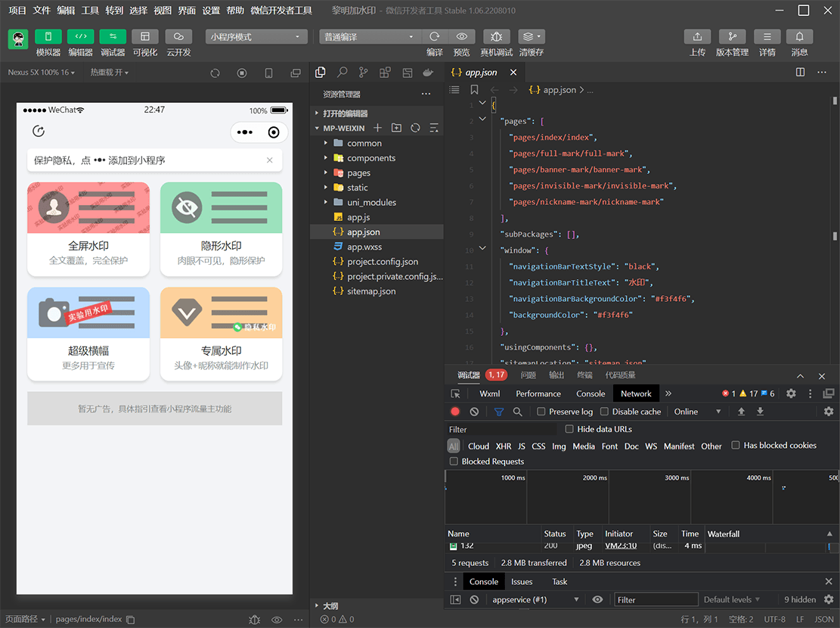The image size is (840, 628).
Task: Open the clear cache (清缓存) menu
Action: tap(532, 36)
